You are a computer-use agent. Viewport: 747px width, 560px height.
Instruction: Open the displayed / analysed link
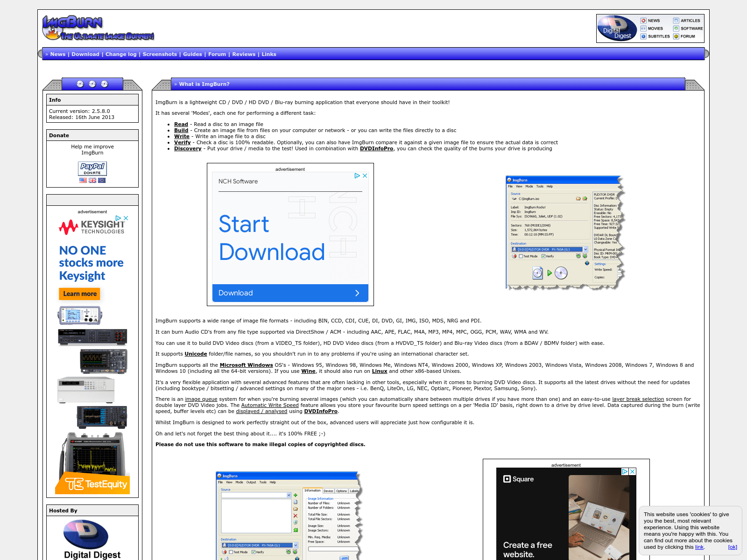(261, 411)
